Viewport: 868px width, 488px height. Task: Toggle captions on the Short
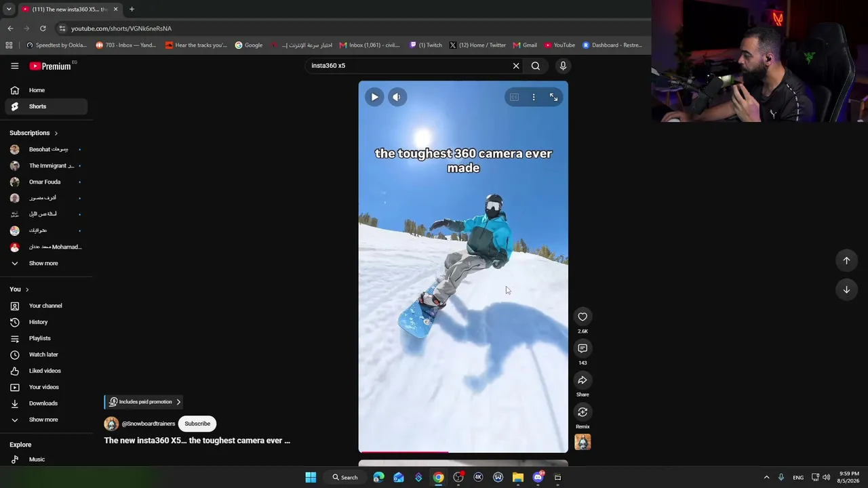point(514,98)
